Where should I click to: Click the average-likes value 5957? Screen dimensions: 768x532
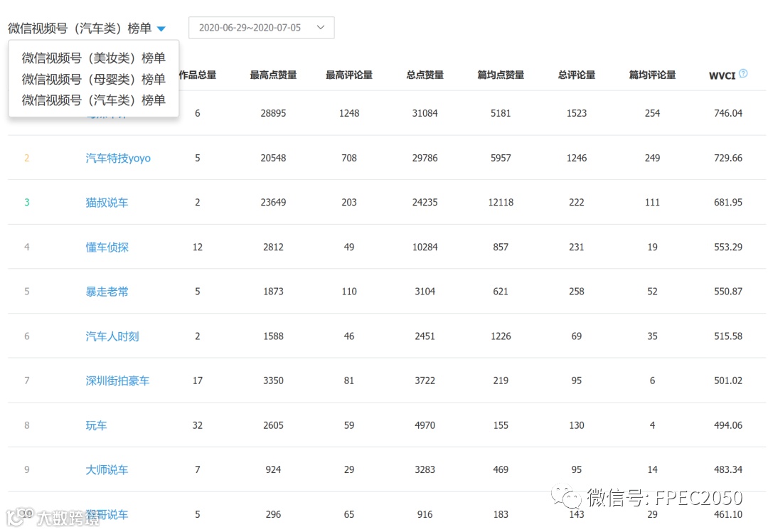coord(501,158)
